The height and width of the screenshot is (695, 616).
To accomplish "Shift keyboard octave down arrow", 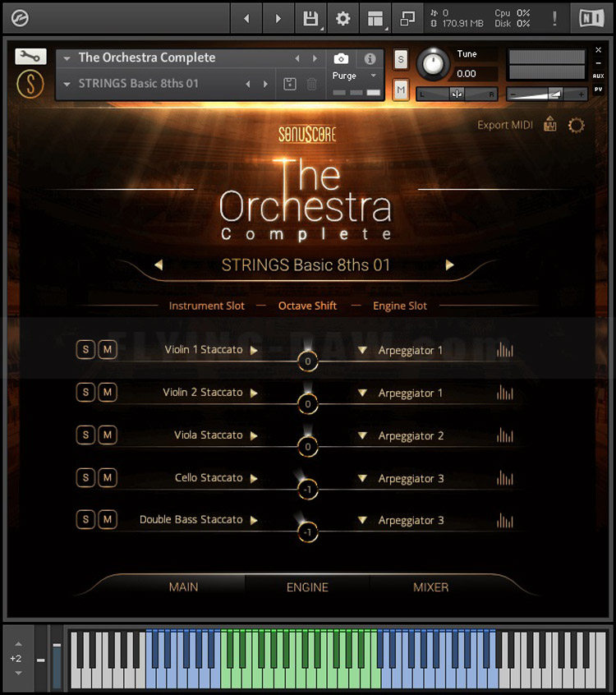I will [x=18, y=673].
